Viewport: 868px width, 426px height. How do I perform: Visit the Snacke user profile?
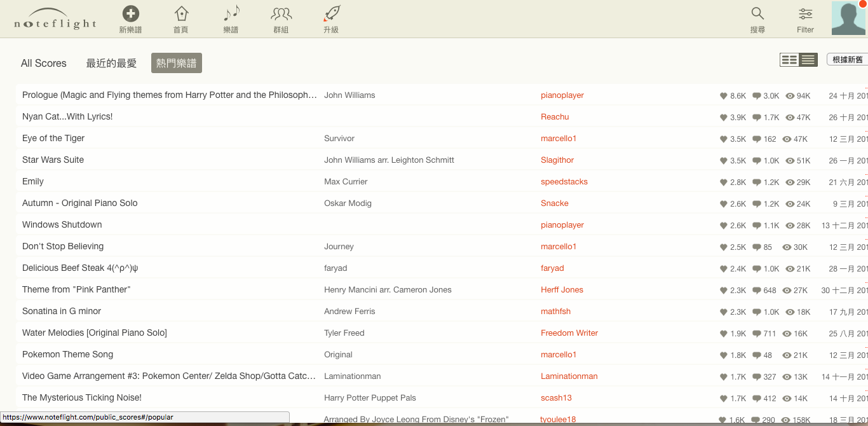point(555,203)
